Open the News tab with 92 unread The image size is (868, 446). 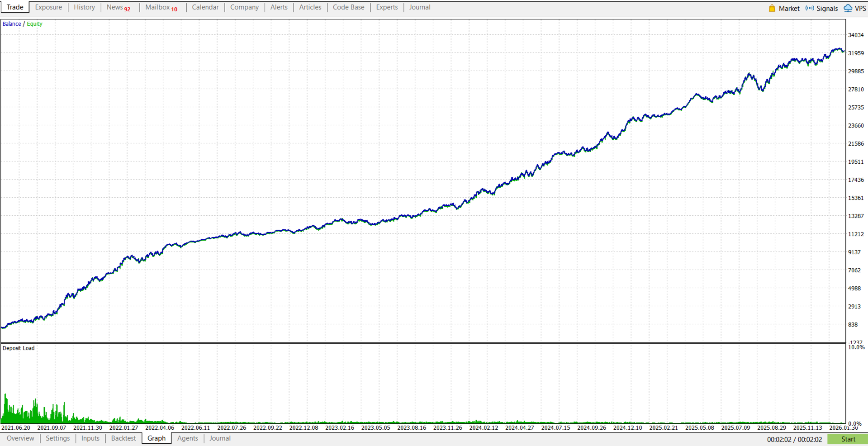point(119,7)
